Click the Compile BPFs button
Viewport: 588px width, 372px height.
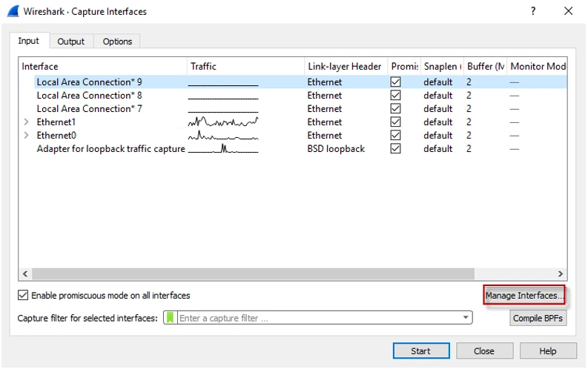(538, 319)
